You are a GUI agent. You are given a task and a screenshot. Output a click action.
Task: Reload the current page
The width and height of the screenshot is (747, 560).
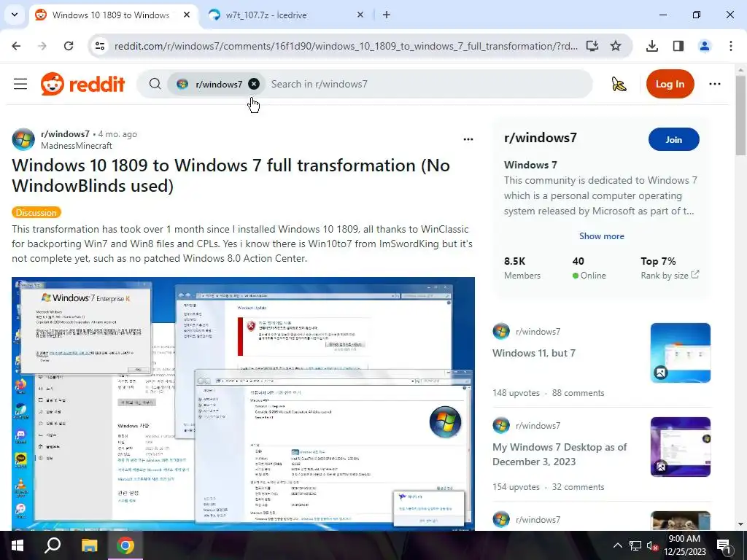[x=69, y=46]
